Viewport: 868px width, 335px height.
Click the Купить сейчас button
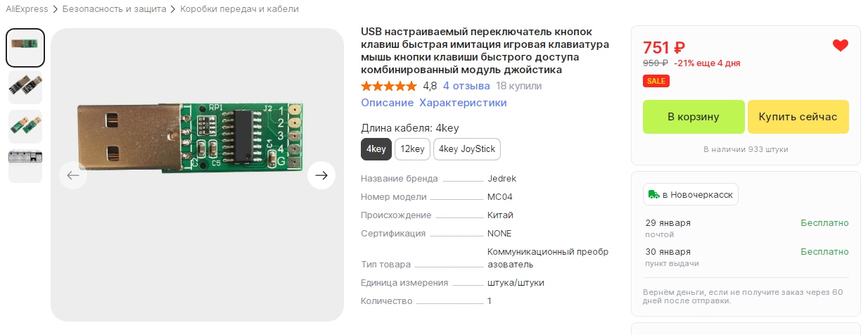(x=798, y=117)
